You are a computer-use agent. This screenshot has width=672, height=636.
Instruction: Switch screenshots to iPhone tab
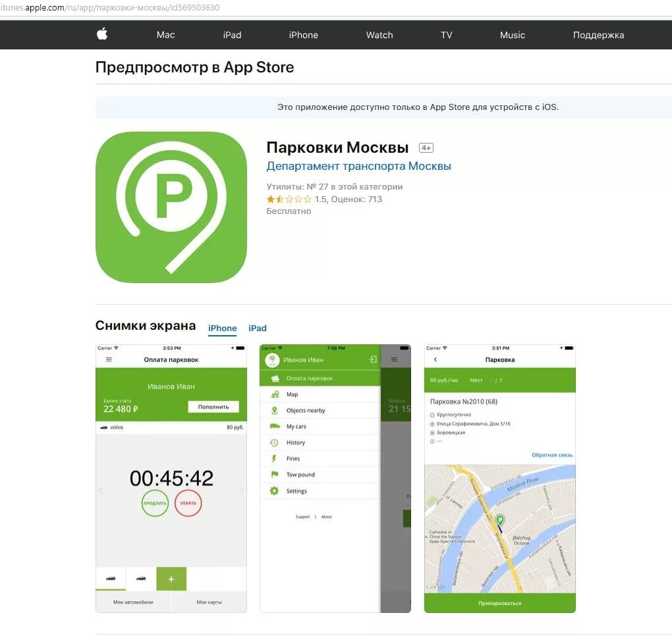222,328
